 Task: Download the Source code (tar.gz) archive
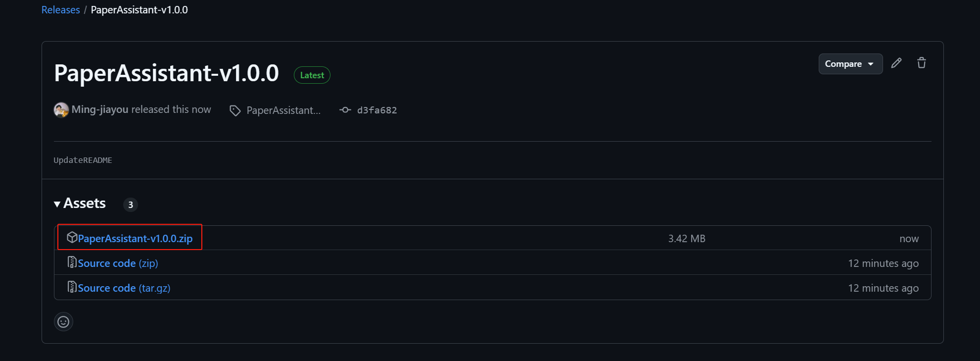[119, 288]
